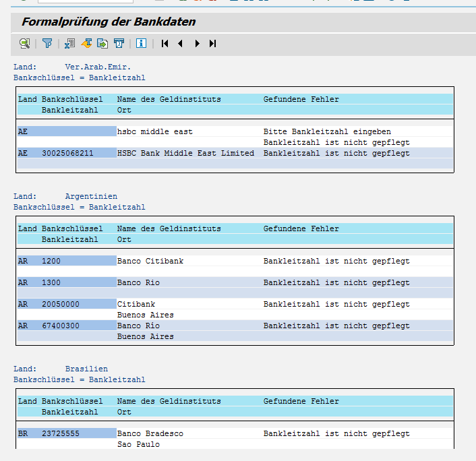The height and width of the screenshot is (461, 476).
Task: Select 'Bitte Bankleitzahl eingeben' error message
Action: coord(326,131)
